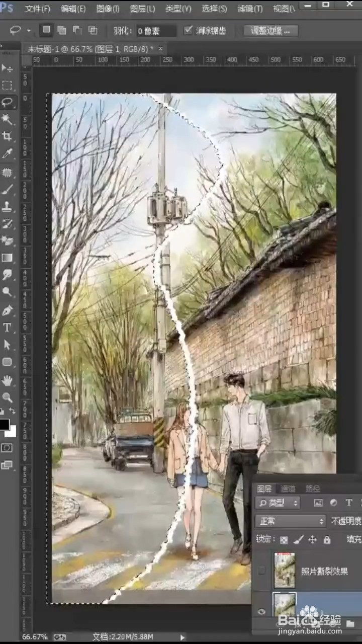The width and height of the screenshot is (362, 644).
Task: Open the 正常 blend mode dropdown
Action: tap(290, 521)
